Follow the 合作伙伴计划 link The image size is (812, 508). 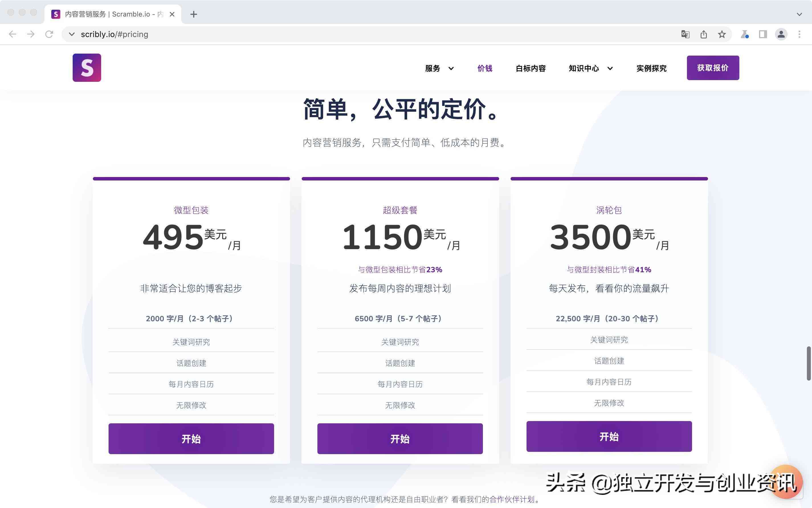click(512, 499)
